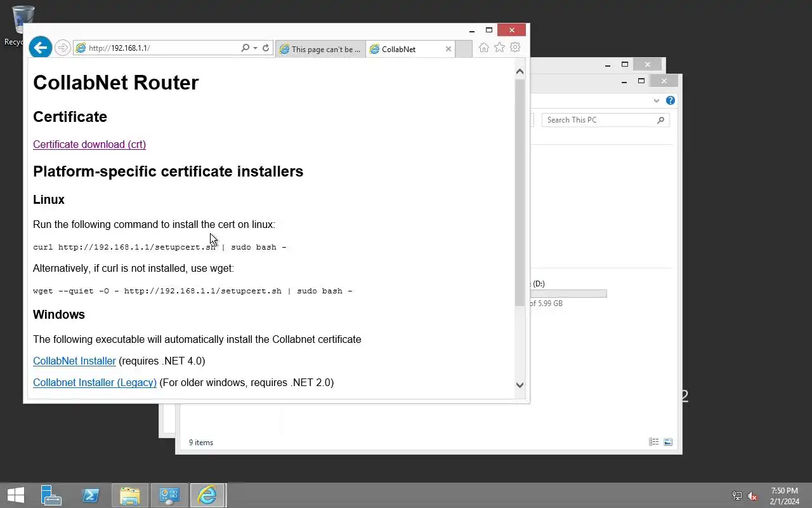Click the wget --quiet command text
812x508 pixels.
point(193,291)
